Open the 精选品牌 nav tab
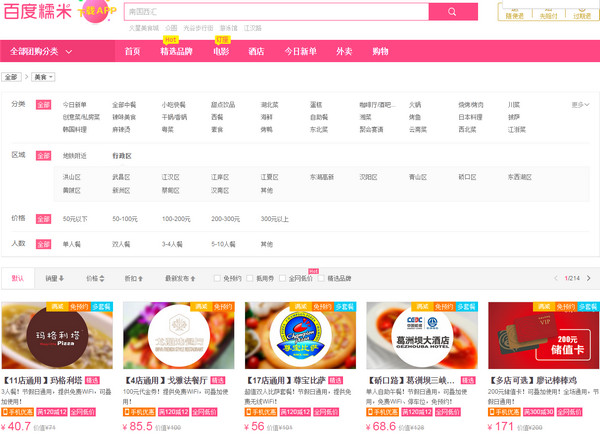 click(x=176, y=51)
